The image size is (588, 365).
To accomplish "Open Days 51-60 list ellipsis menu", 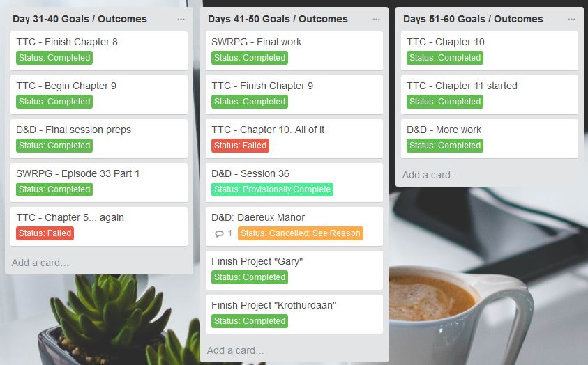I will (572, 19).
